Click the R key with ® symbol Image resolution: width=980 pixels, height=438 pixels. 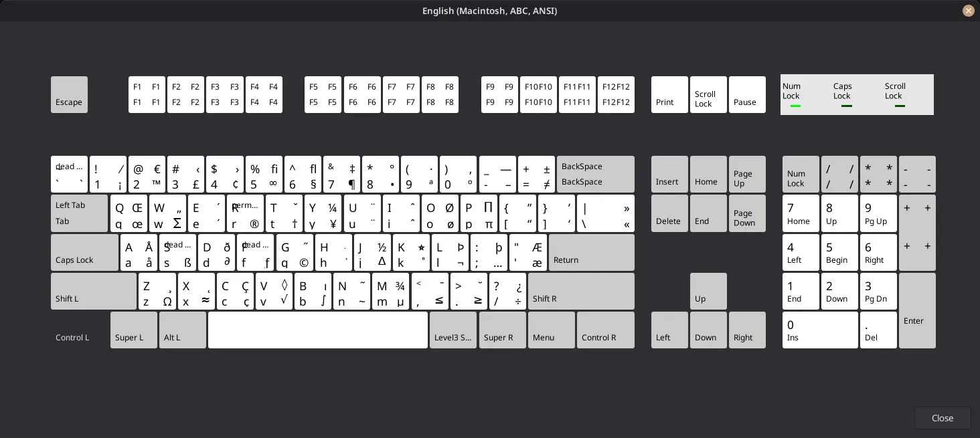coord(245,213)
